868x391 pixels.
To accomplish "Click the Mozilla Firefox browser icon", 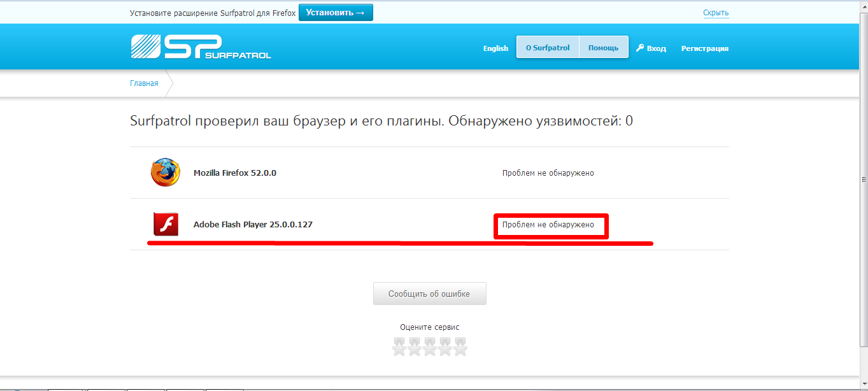I will [166, 173].
